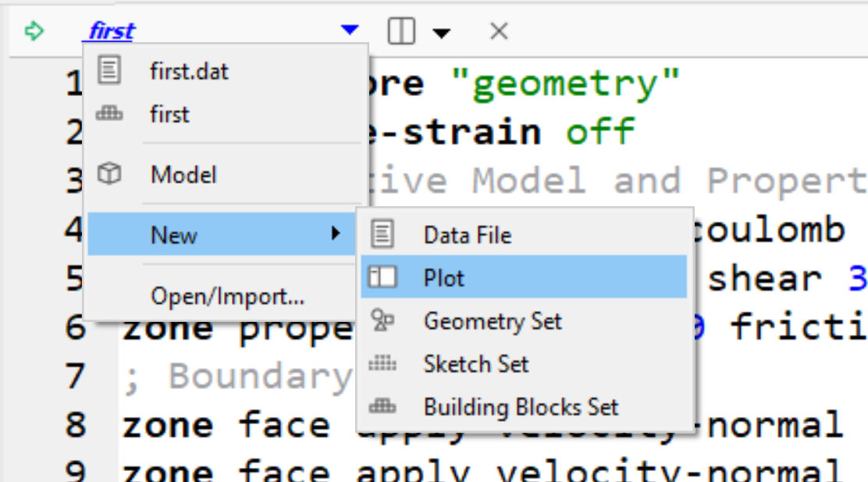Click the italic 'first' pane title link

tap(112, 31)
